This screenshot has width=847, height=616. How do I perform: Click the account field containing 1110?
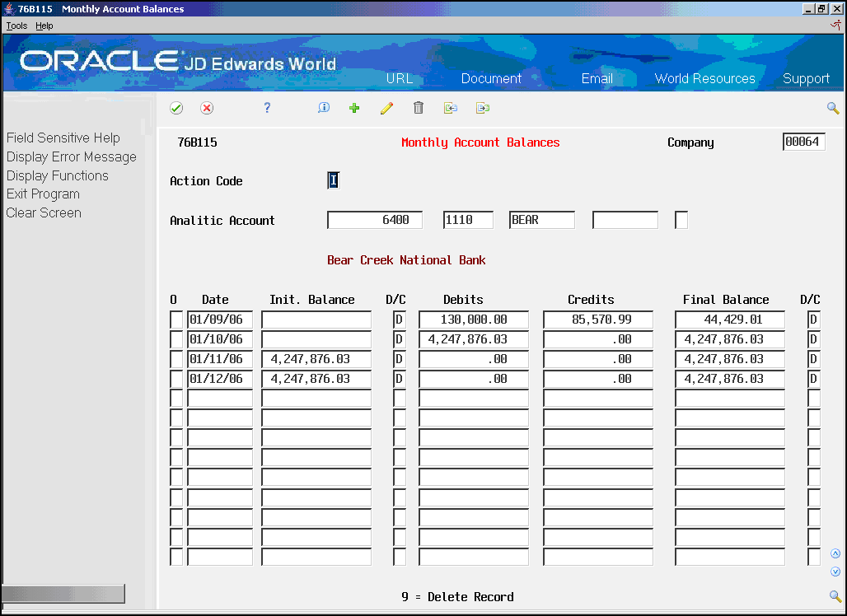point(468,220)
